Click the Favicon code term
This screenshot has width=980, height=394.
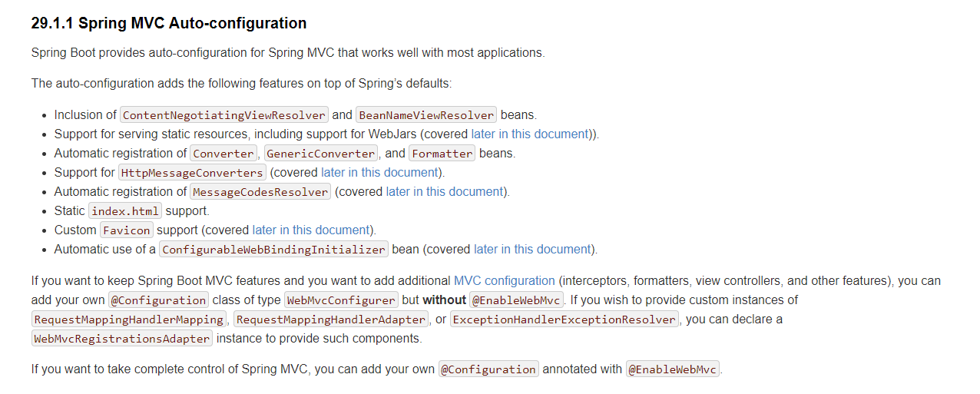coord(127,230)
